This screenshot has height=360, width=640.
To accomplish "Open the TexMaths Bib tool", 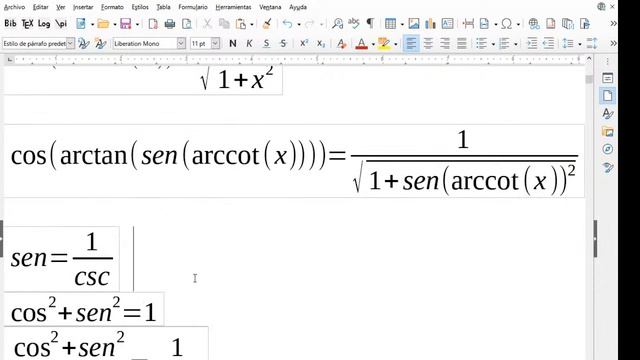I will click(x=10, y=24).
